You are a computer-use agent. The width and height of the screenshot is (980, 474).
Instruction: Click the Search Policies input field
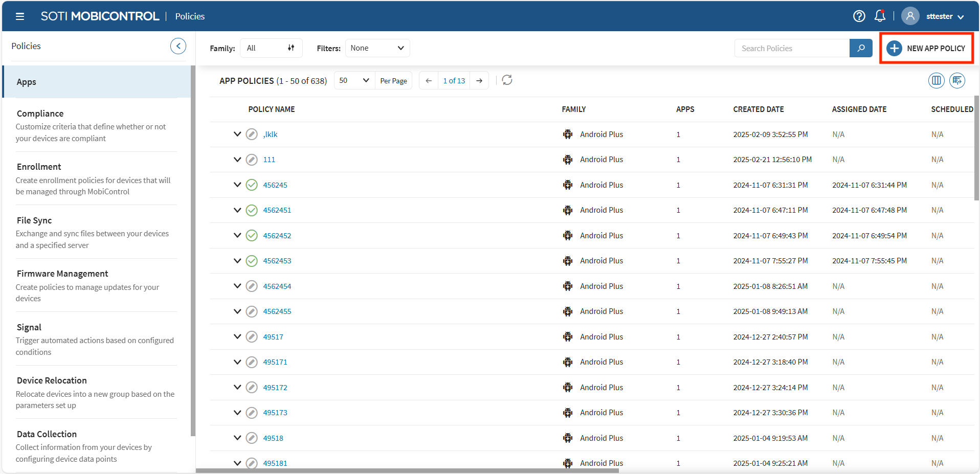click(791, 48)
